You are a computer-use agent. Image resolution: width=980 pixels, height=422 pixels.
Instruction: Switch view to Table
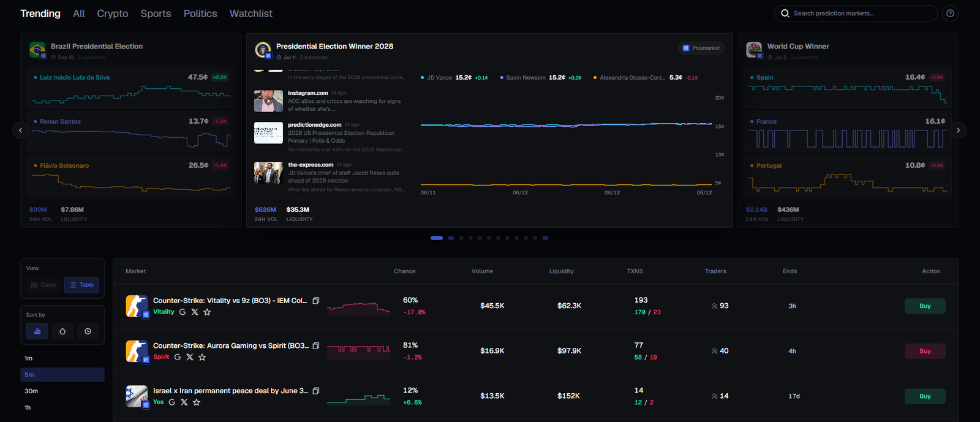click(x=81, y=285)
